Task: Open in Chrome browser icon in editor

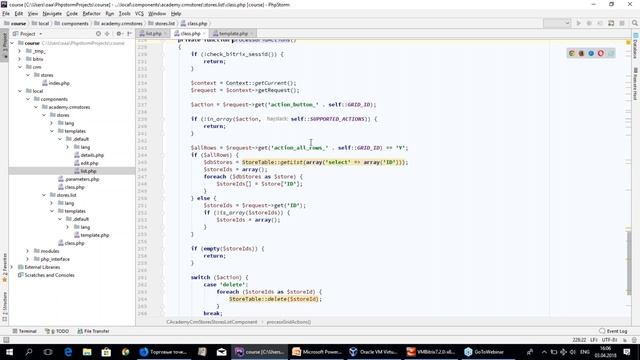Action: coord(572,53)
